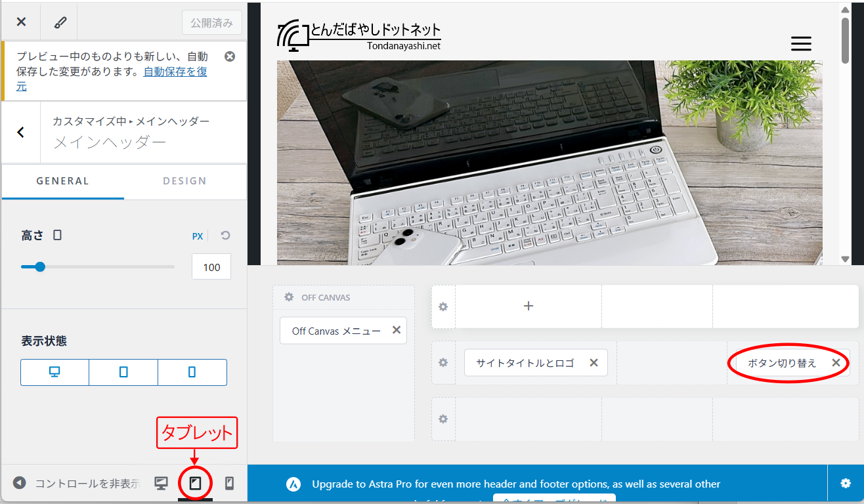Close the customizer with the X icon

click(x=21, y=22)
